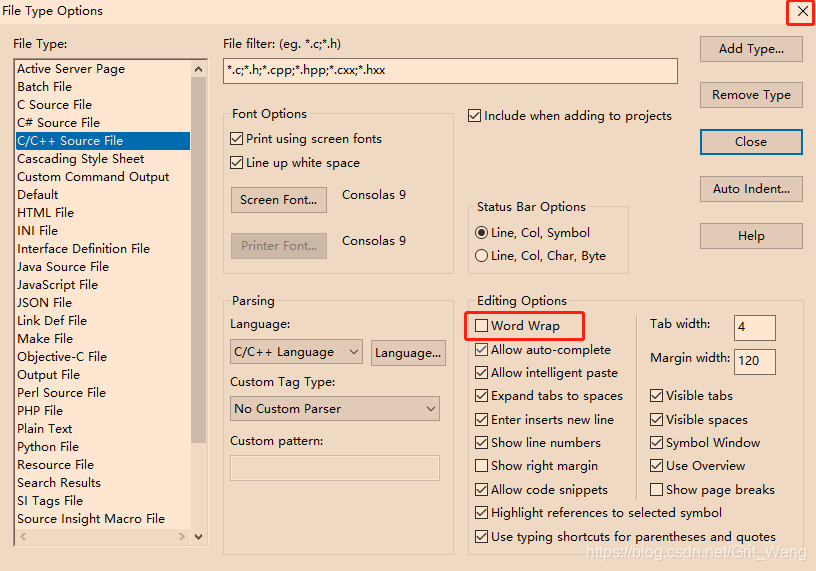Click the Close button

point(751,142)
